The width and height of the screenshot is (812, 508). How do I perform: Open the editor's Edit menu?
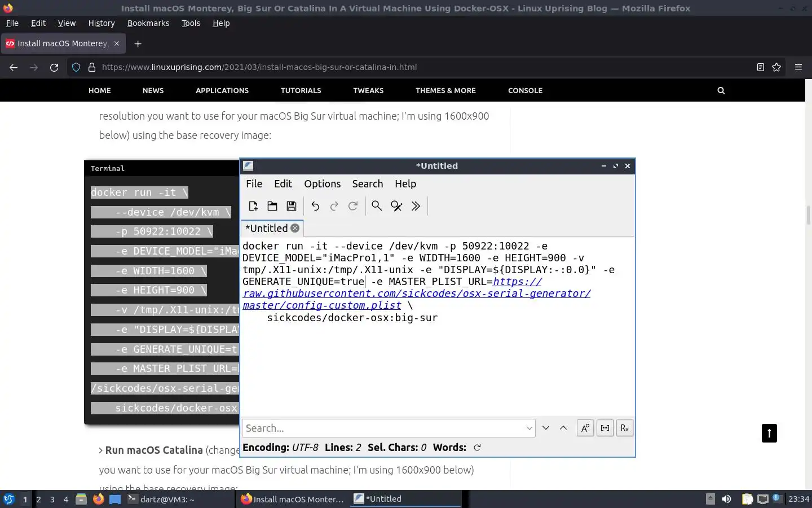click(283, 183)
